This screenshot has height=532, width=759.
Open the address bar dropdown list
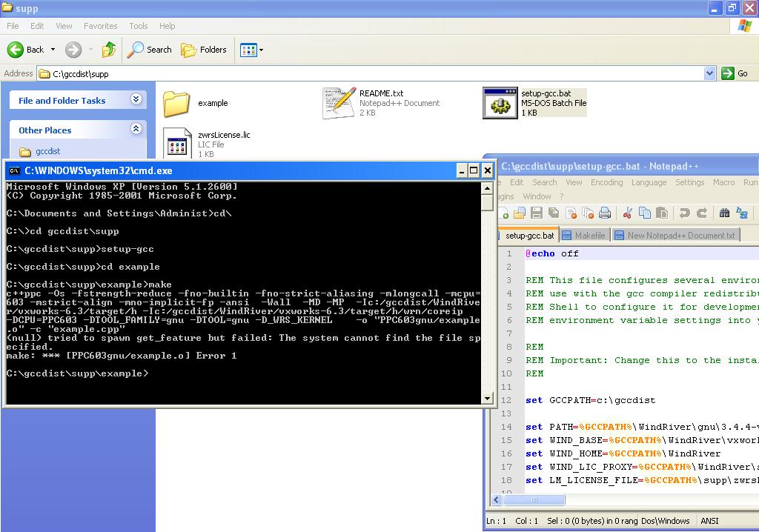pos(709,73)
